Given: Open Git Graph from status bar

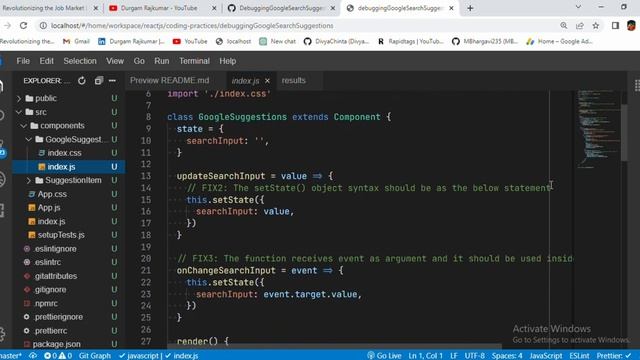Looking at the screenshot, I should click(95, 356).
